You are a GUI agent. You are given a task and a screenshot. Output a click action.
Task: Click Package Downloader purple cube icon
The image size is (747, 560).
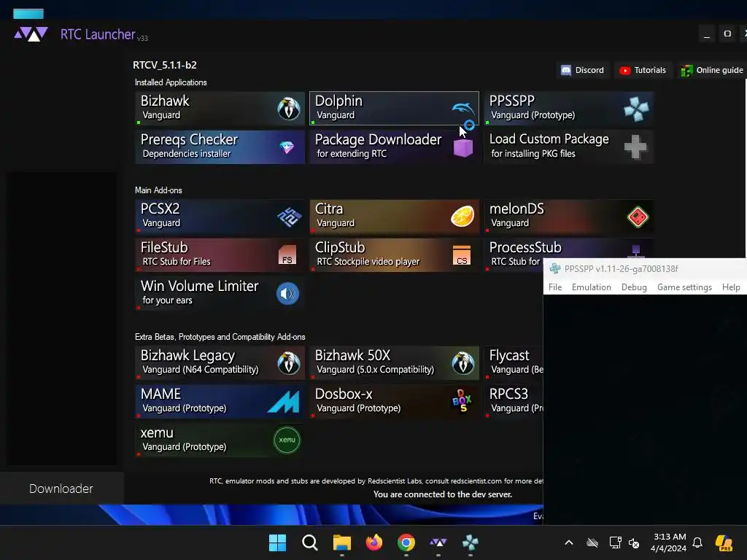(x=462, y=148)
